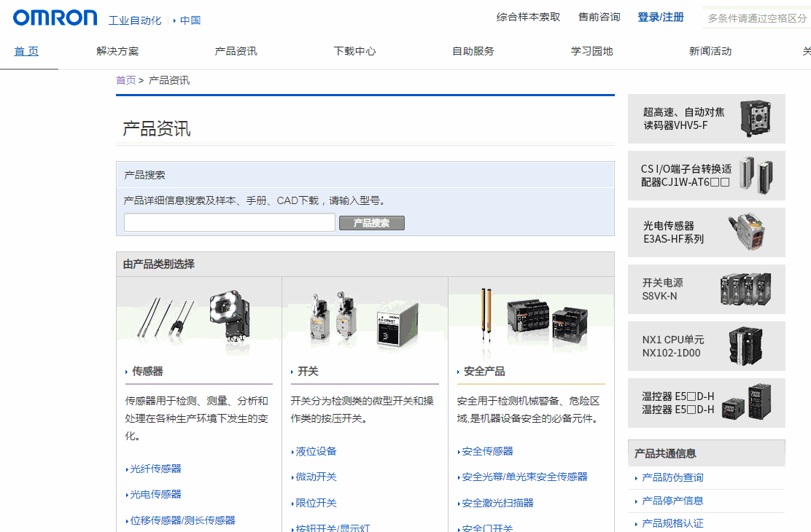Click the 安全产品 light curtain image
811x532 pixels.
pos(531,321)
